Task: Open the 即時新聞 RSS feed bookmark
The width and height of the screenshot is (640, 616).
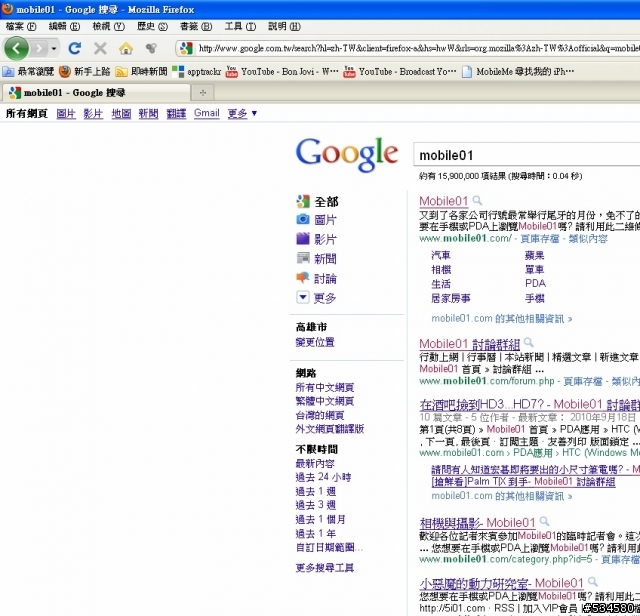Action: tap(142, 72)
